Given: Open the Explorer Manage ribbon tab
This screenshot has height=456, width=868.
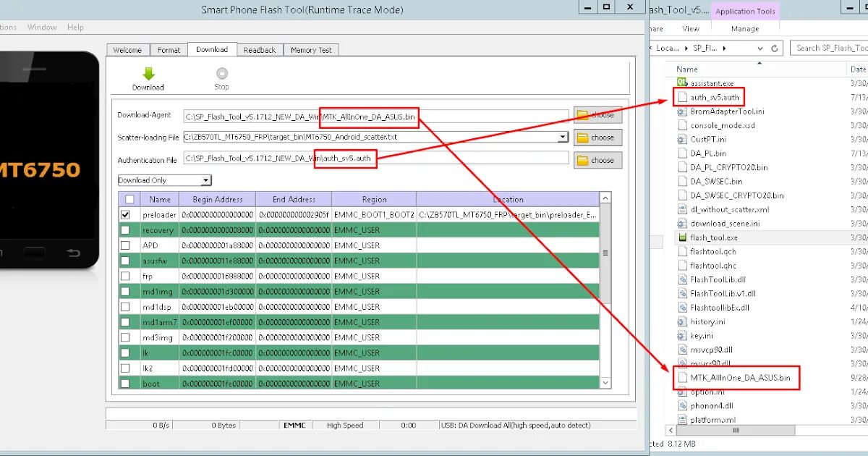Looking at the screenshot, I should [745, 29].
